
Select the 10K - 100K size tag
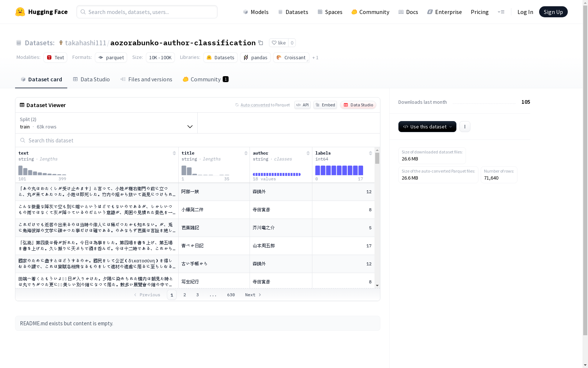click(160, 57)
